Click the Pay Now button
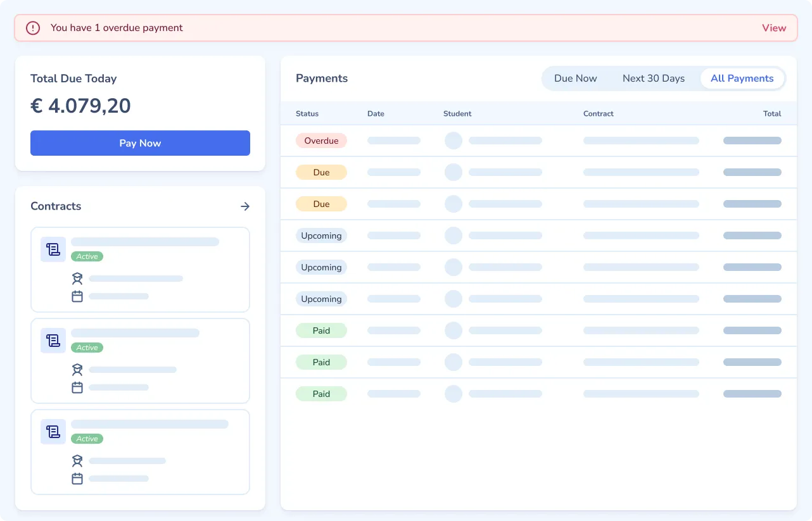 (140, 143)
